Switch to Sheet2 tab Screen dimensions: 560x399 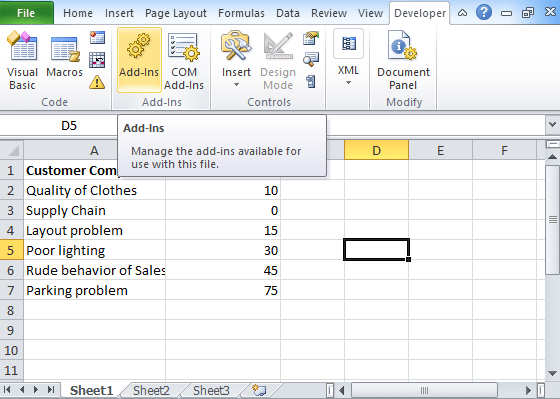point(151,390)
